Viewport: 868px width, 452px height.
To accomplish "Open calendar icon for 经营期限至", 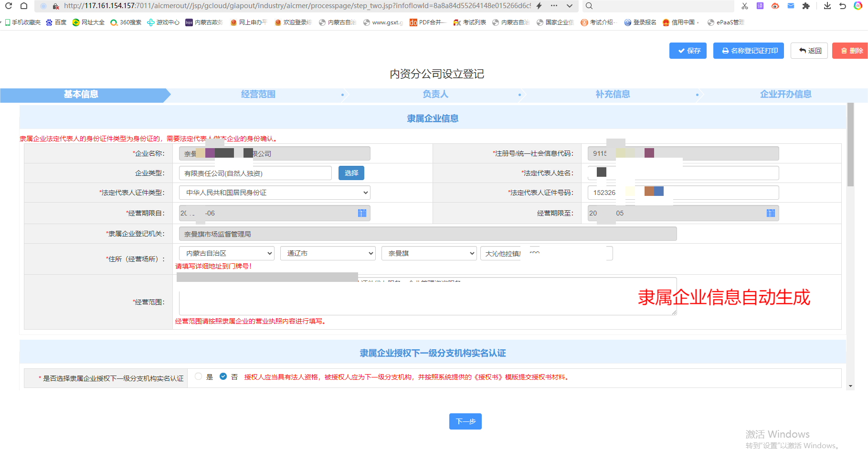I will coord(771,213).
